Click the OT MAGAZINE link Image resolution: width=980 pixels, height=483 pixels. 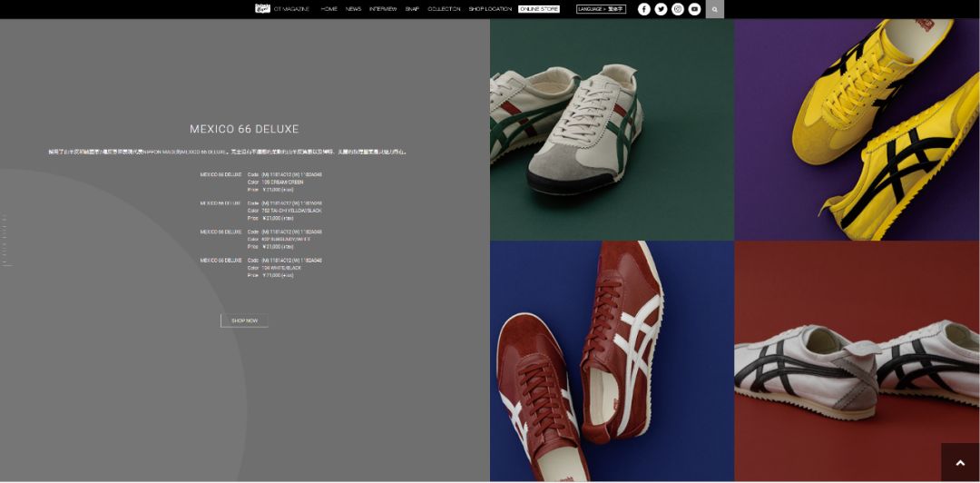pyautogui.click(x=291, y=9)
